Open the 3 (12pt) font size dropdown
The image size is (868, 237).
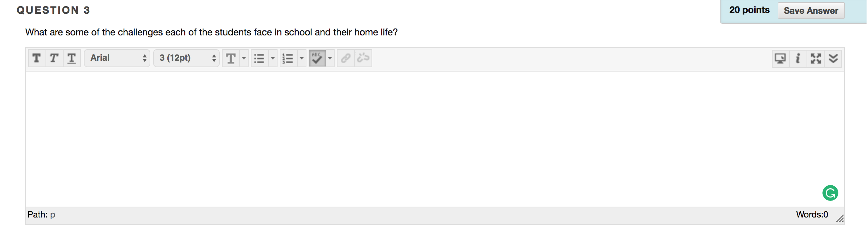[x=186, y=58]
